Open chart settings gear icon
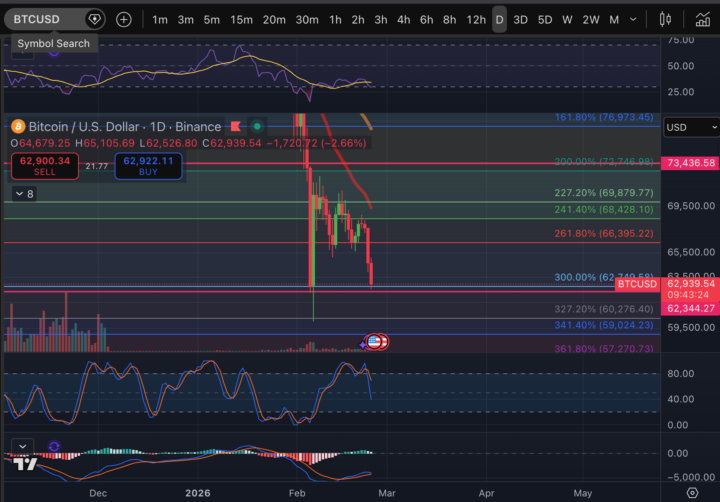 692,493
